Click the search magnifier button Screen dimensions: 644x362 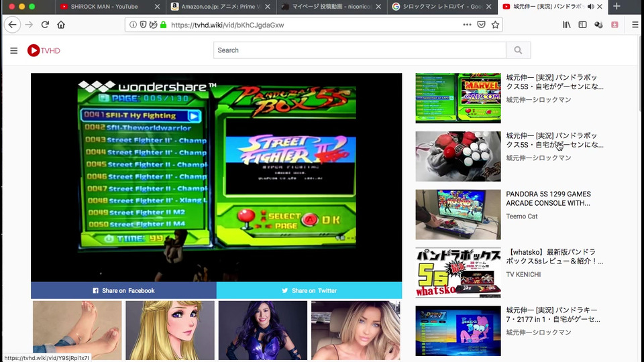[x=519, y=50]
